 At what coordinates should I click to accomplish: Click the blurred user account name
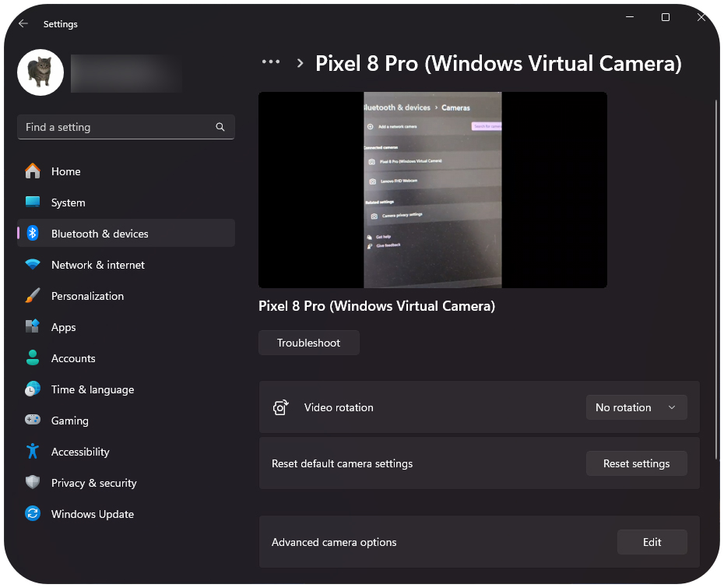[x=126, y=73]
